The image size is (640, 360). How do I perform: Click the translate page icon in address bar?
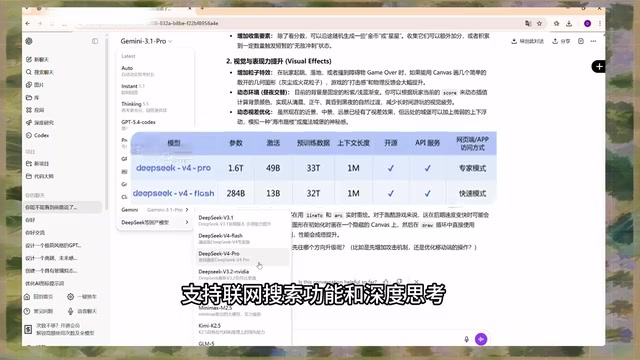[x=528, y=24]
